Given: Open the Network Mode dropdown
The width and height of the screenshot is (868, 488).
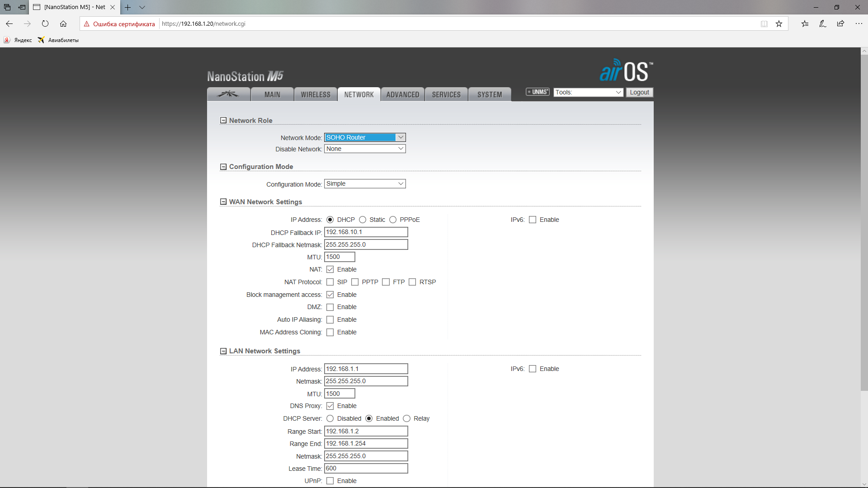Looking at the screenshot, I should tap(365, 137).
